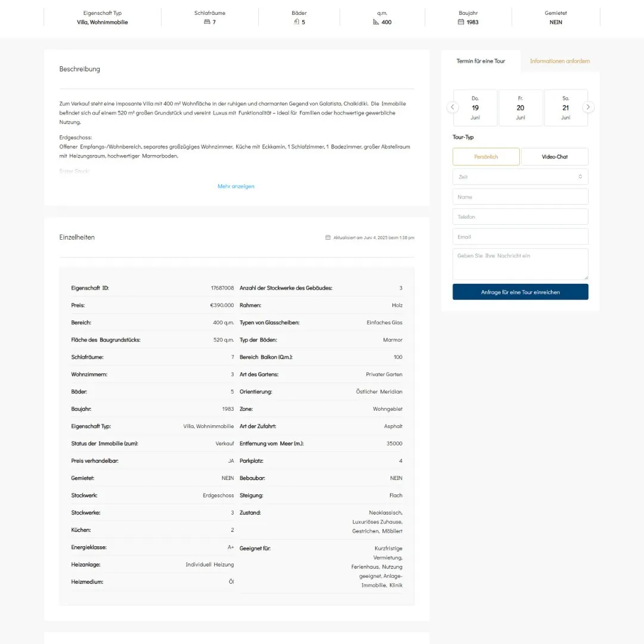Click Rahmen value Holz
The image size is (644, 644).
[x=397, y=305]
